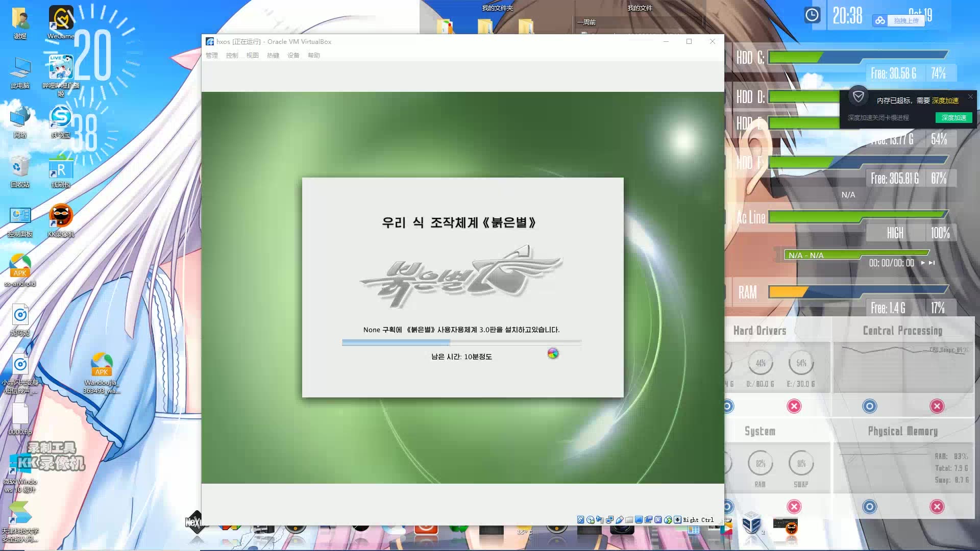This screenshot has width=980, height=551.
Task: Click the 深度加速 green button in notification
Action: click(953, 118)
